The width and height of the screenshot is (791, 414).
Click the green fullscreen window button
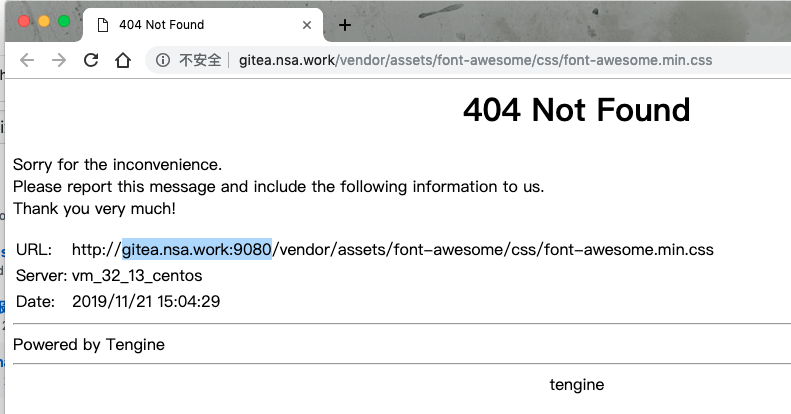click(x=64, y=21)
